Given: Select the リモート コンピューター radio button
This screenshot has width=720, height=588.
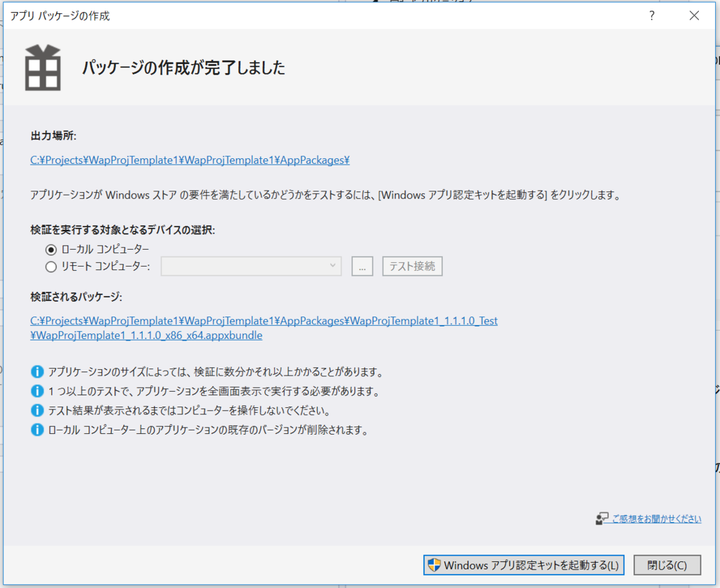Looking at the screenshot, I should 51,267.
